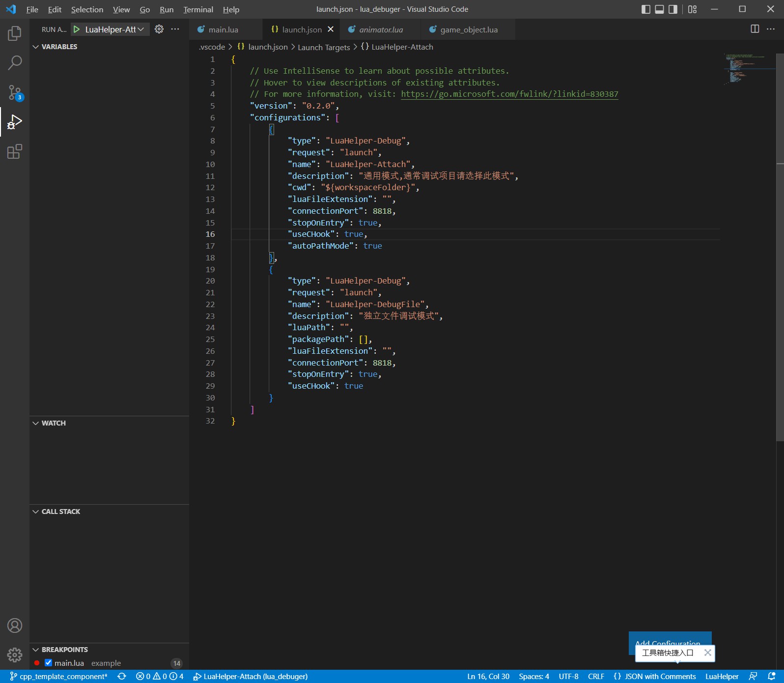Toggle bottom panel layout icon

point(659,9)
